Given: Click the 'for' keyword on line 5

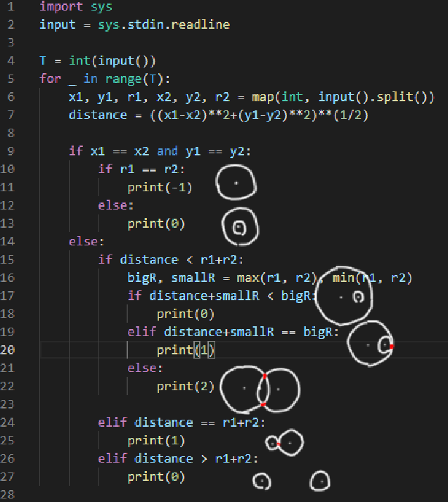Looking at the screenshot, I should tap(50, 79).
